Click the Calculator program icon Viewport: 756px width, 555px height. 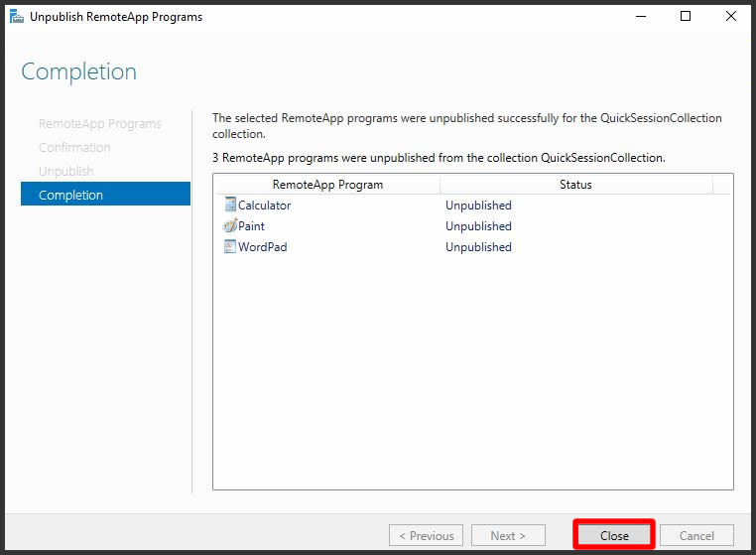230,205
